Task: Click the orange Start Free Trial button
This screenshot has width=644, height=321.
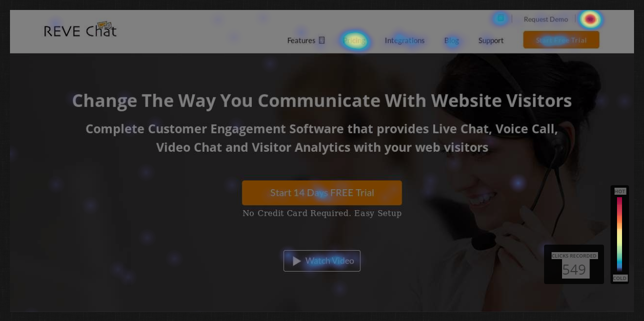Action: pyautogui.click(x=561, y=40)
